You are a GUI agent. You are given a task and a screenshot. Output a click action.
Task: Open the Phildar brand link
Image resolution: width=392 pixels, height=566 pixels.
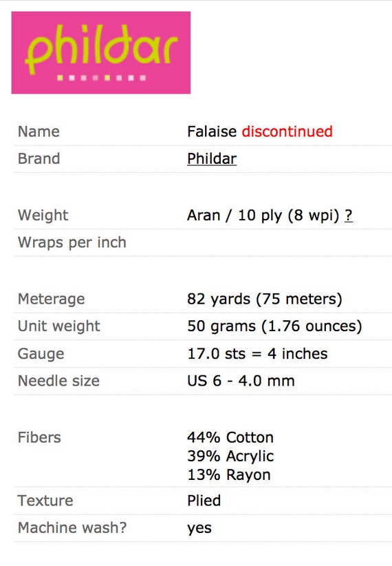[x=212, y=159]
